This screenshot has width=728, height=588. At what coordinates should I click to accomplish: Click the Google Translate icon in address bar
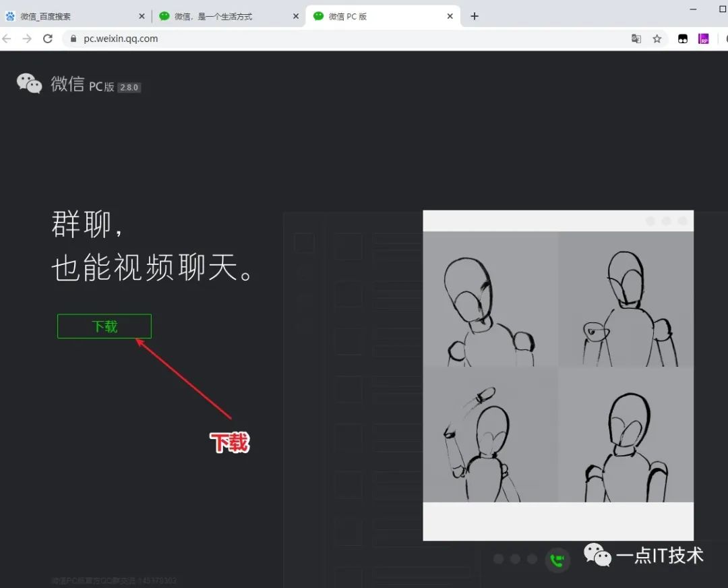(x=636, y=38)
